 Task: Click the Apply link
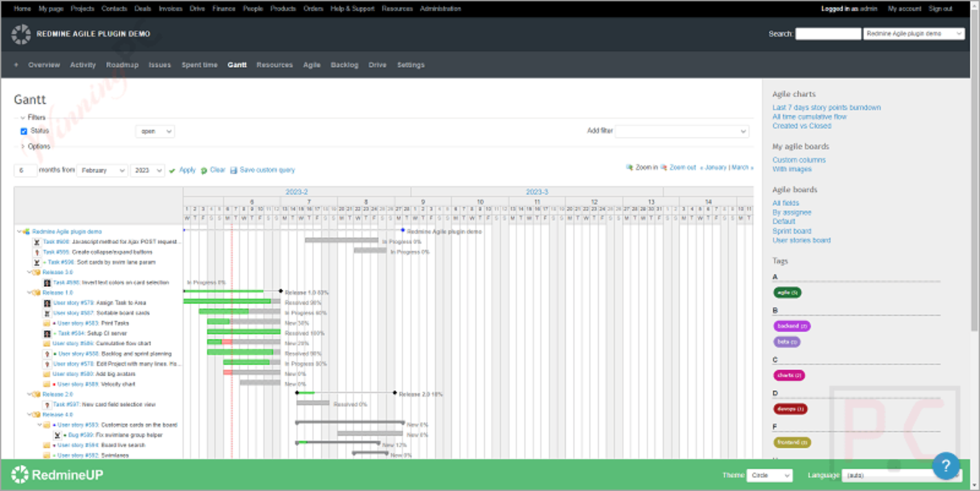[187, 170]
